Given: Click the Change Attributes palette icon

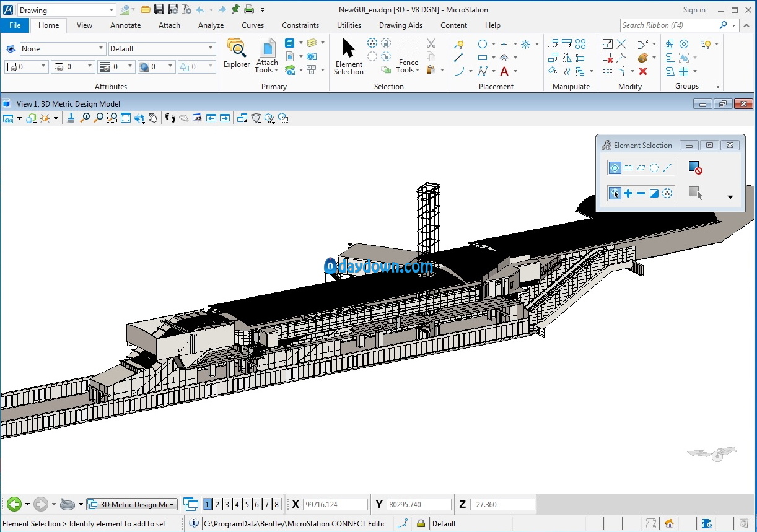Looking at the screenshot, I should pyautogui.click(x=643, y=58).
